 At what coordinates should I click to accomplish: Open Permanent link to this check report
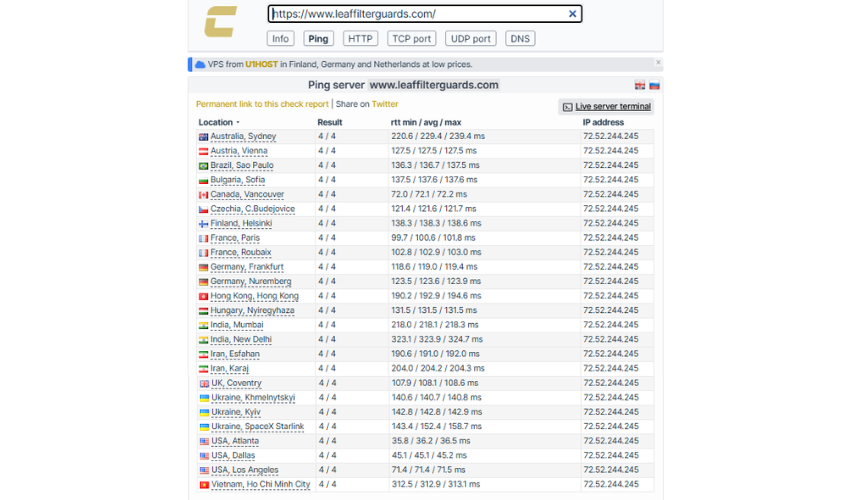[x=262, y=104]
